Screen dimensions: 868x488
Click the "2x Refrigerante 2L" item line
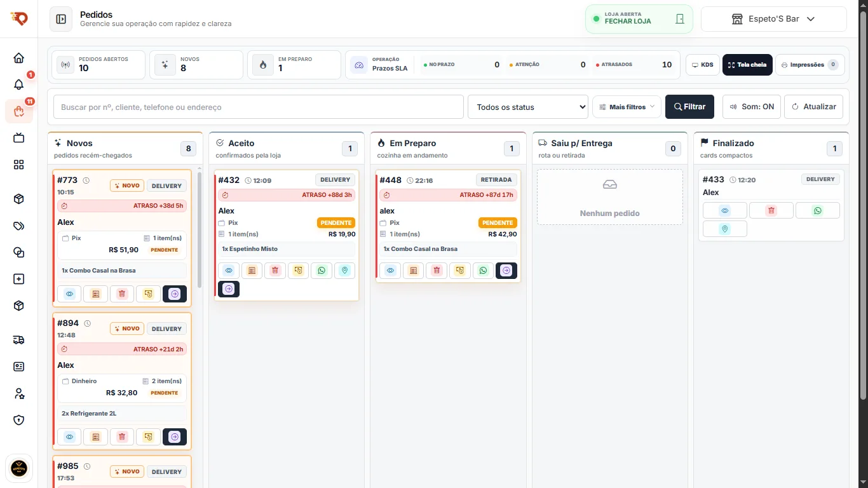(123, 414)
